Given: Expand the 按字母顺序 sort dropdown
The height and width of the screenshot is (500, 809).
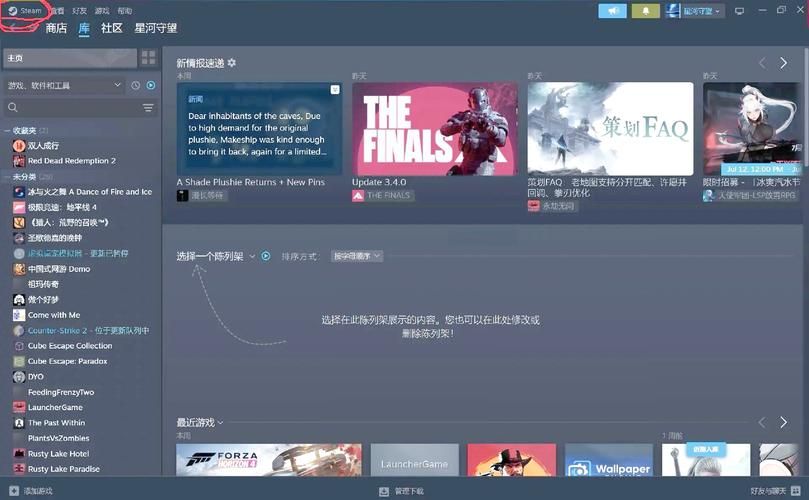Looking at the screenshot, I should point(357,256).
